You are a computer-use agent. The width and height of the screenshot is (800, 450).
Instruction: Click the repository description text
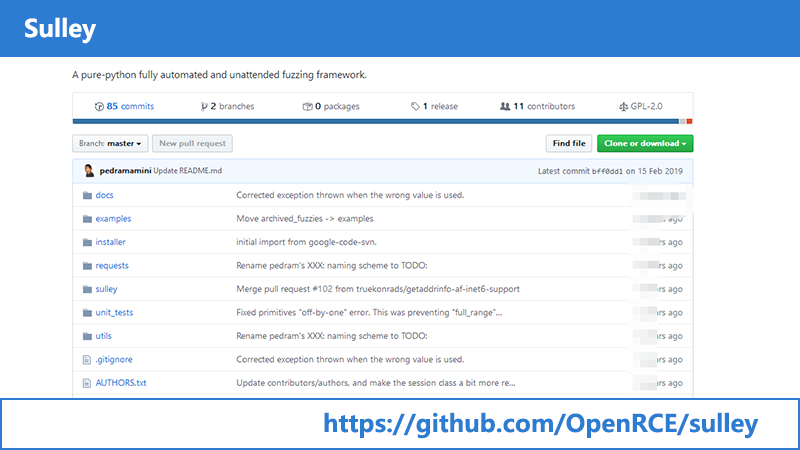point(219,75)
